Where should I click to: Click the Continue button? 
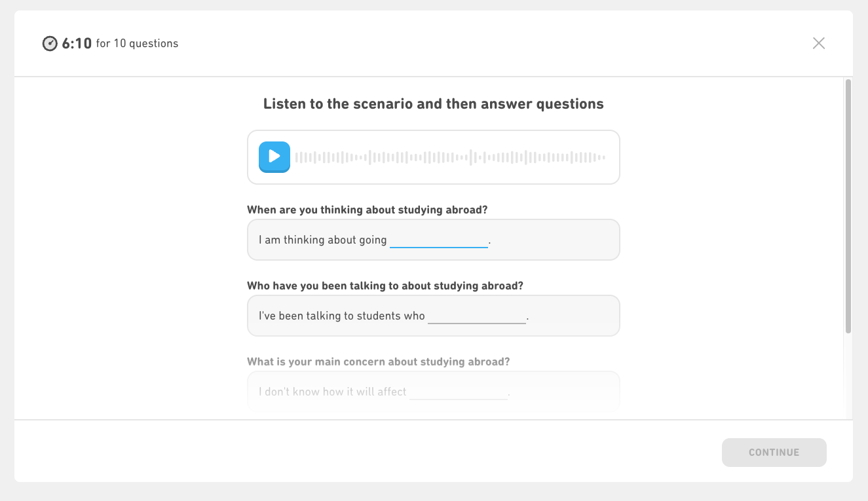pyautogui.click(x=774, y=453)
